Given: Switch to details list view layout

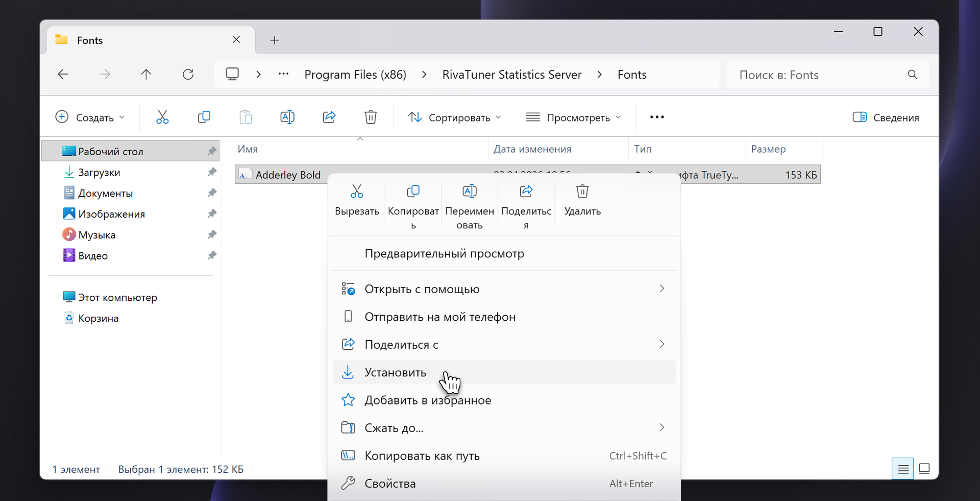Looking at the screenshot, I should click(x=902, y=469).
